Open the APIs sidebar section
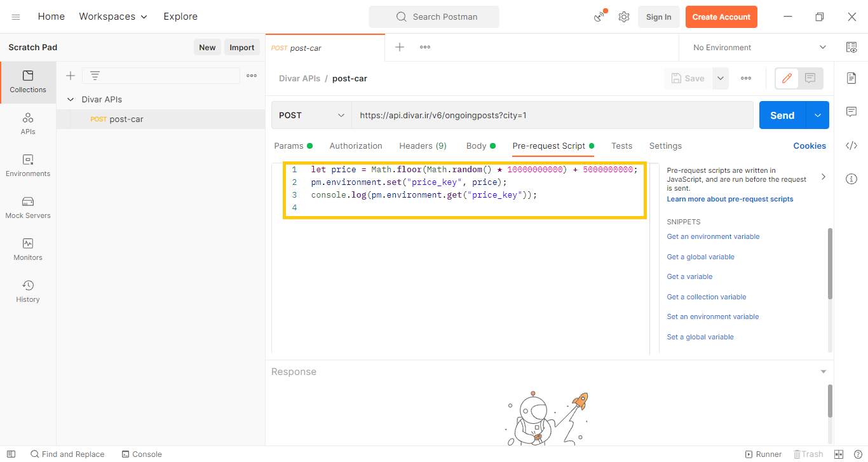The width and height of the screenshot is (868, 462). point(28,124)
